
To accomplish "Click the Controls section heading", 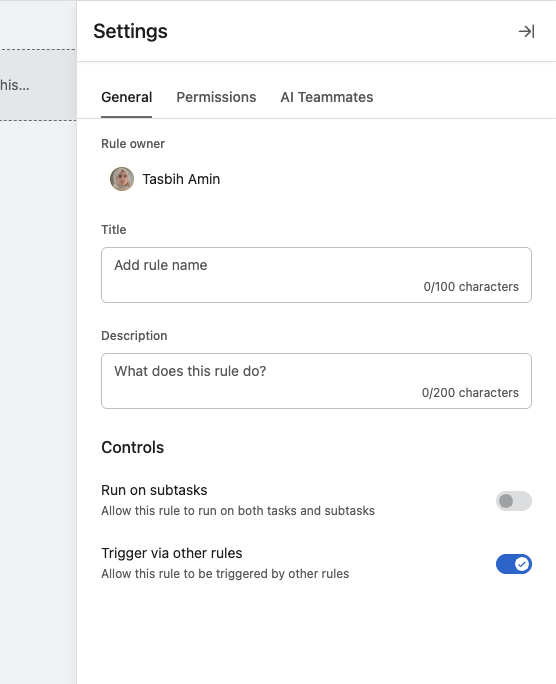I will pyautogui.click(x=133, y=448).
